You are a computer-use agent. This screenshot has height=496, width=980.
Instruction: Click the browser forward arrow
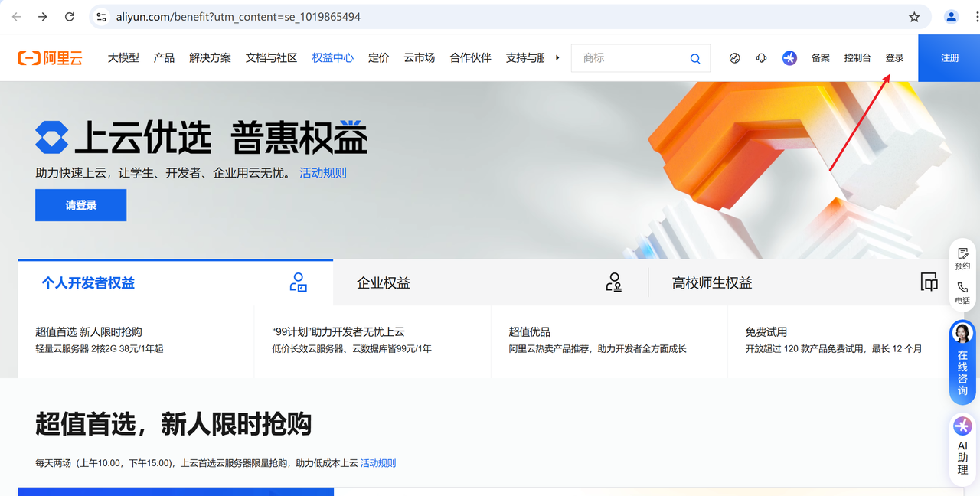(x=43, y=17)
